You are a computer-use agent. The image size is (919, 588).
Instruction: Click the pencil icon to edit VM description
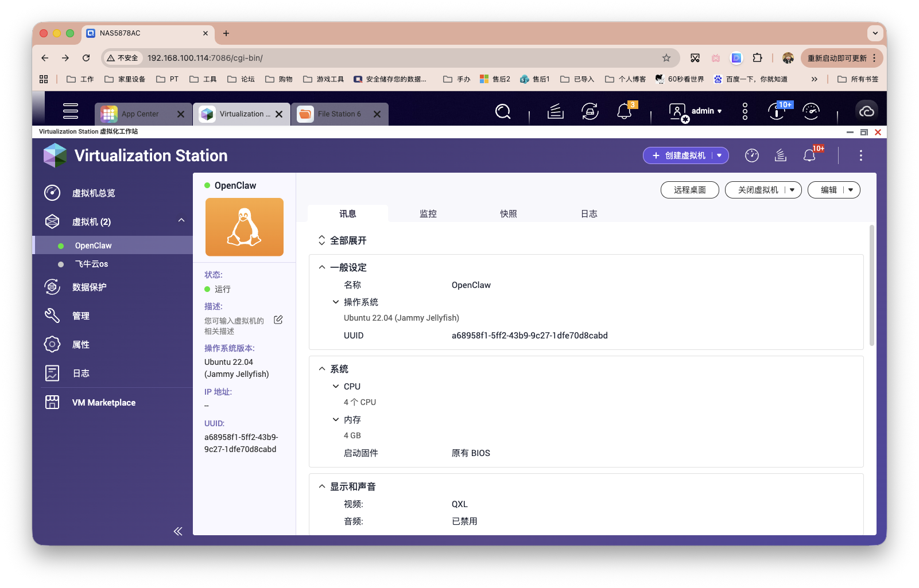point(278,320)
